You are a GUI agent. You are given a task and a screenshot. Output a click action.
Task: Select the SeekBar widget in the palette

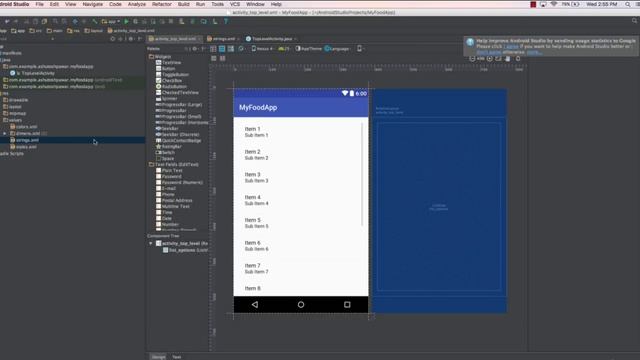click(x=167, y=128)
